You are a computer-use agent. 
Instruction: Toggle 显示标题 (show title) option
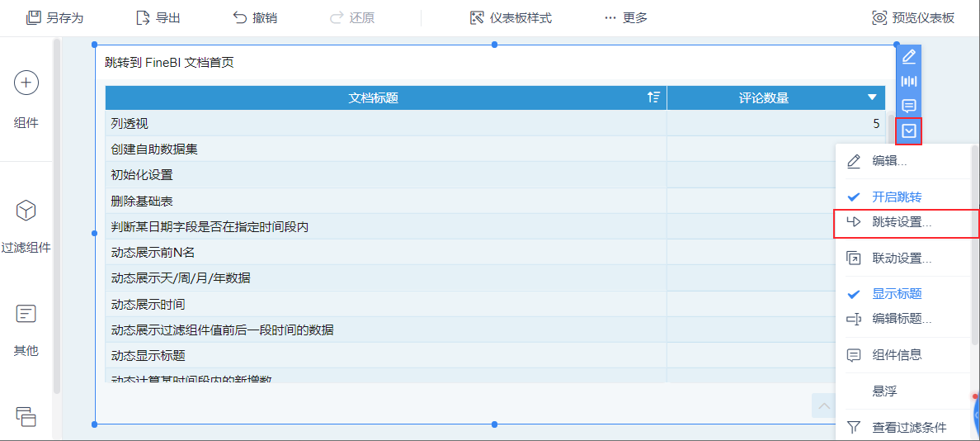point(904,293)
